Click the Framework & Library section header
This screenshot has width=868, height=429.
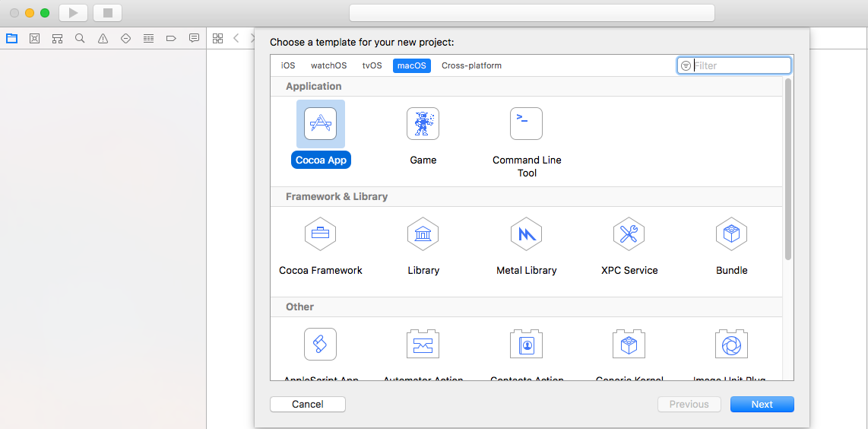tap(337, 197)
